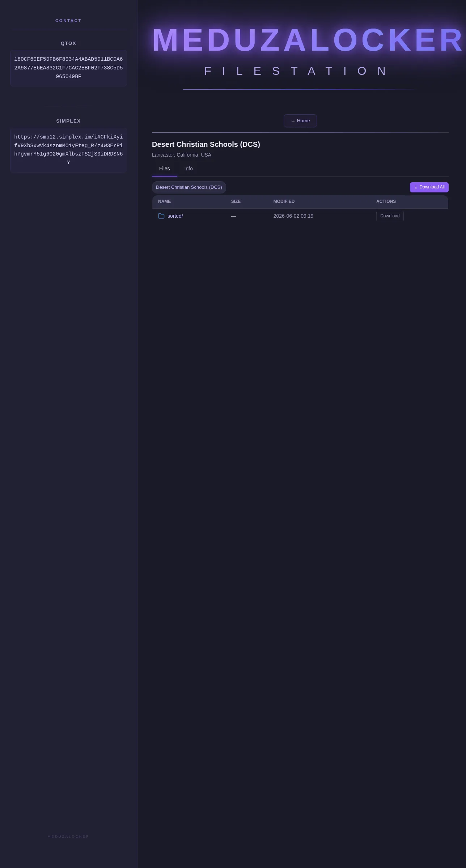Click the SimpleX address box
Screen dimensions: 466x868
(68, 150)
